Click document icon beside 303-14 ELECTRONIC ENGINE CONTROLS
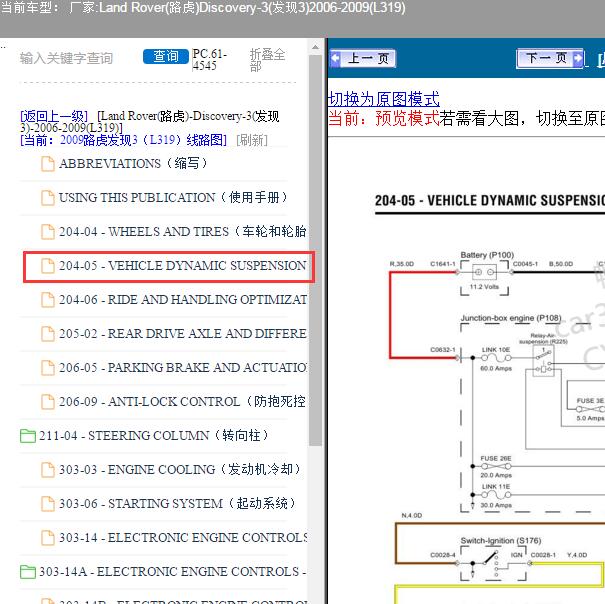 pos(48,537)
